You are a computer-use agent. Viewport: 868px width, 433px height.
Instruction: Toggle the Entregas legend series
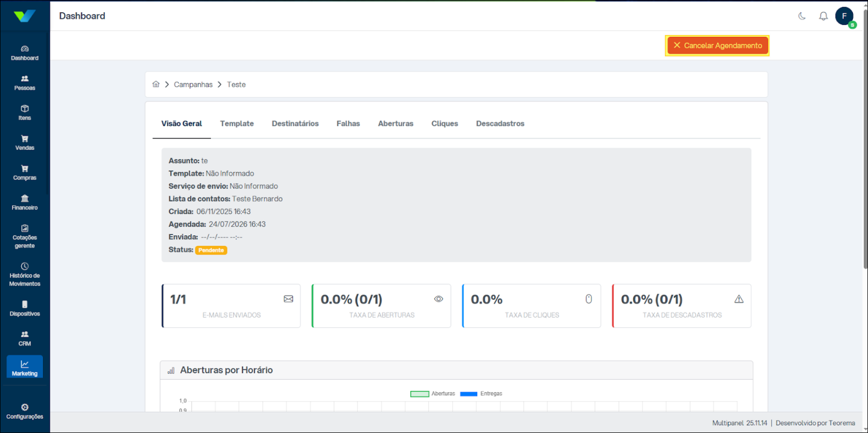click(481, 394)
